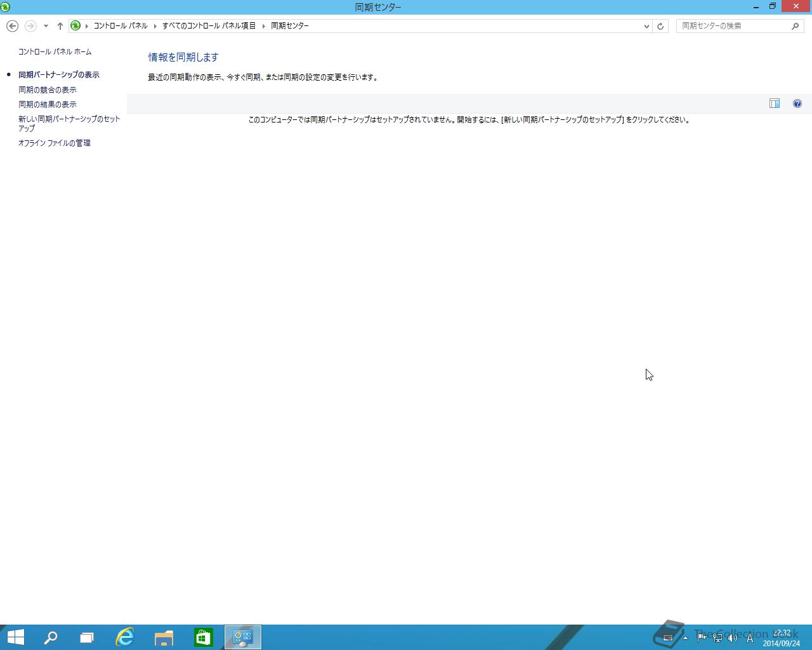812x650 pixels.
Task: Launch Internet Explorer from taskbar
Action: [125, 637]
